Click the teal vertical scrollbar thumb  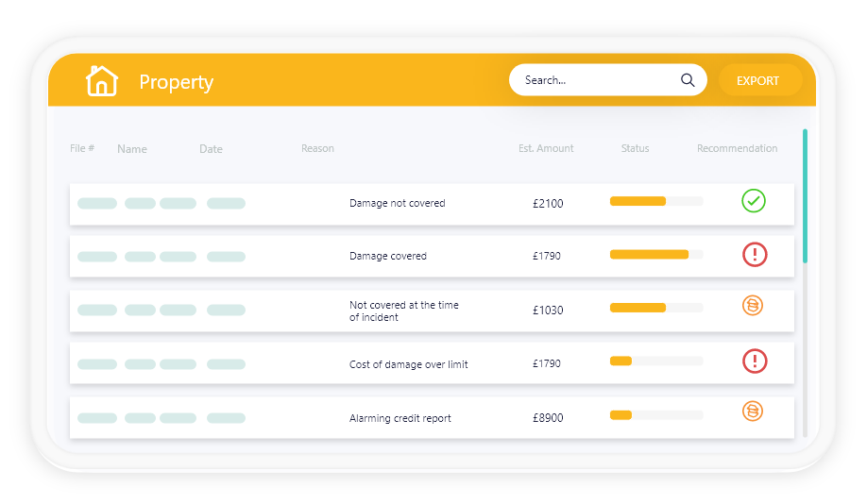coord(805,195)
